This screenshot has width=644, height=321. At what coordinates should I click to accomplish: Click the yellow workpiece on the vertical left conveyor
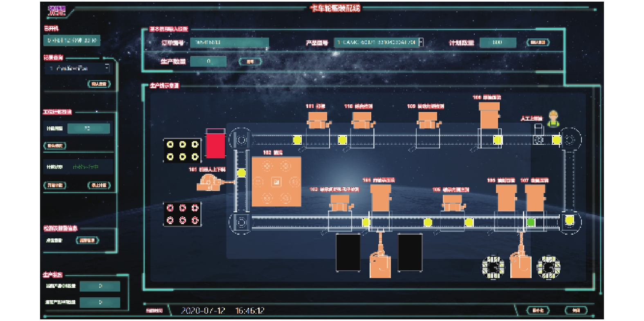pos(242,173)
